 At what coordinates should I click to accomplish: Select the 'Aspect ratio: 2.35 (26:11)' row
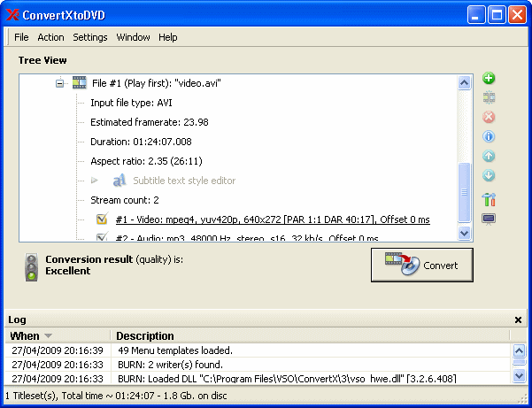pos(146,161)
